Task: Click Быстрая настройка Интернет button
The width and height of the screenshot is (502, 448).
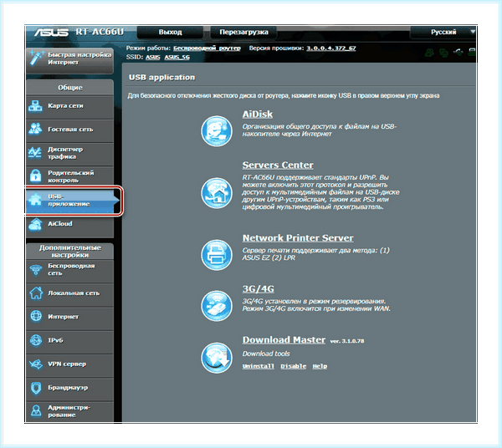Action: pos(69,59)
